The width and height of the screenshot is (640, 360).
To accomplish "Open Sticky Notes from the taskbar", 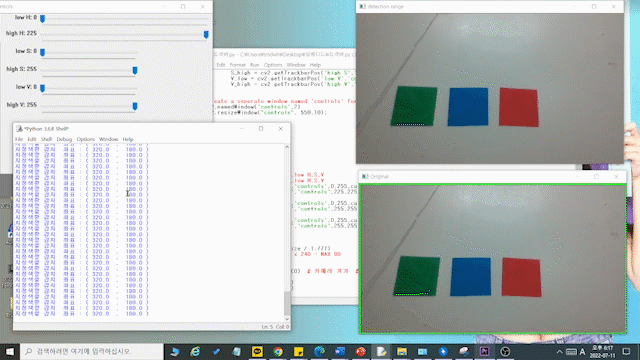I will (x=298, y=351).
